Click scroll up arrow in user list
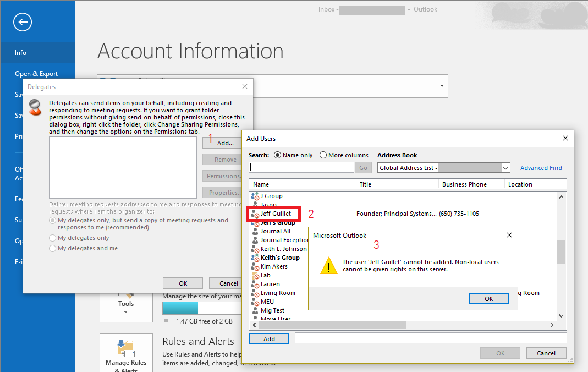 point(562,197)
